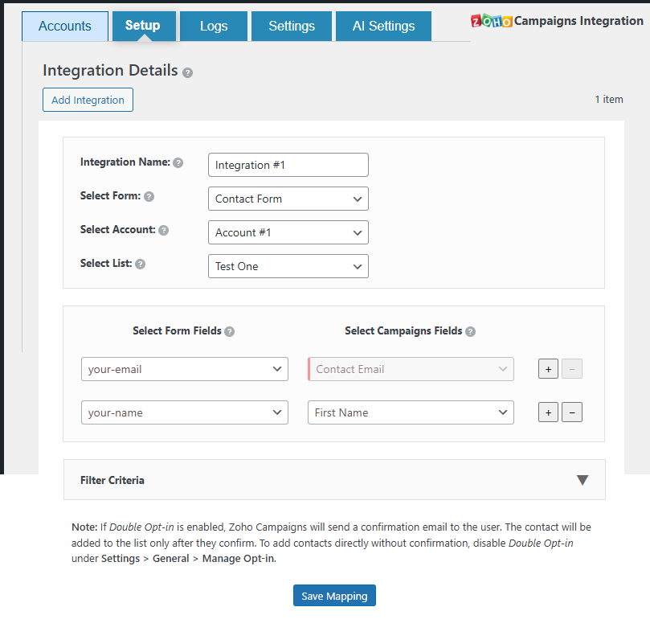The image size is (650, 644).
Task: Click help icon next to Integration Details
Action: point(187,72)
